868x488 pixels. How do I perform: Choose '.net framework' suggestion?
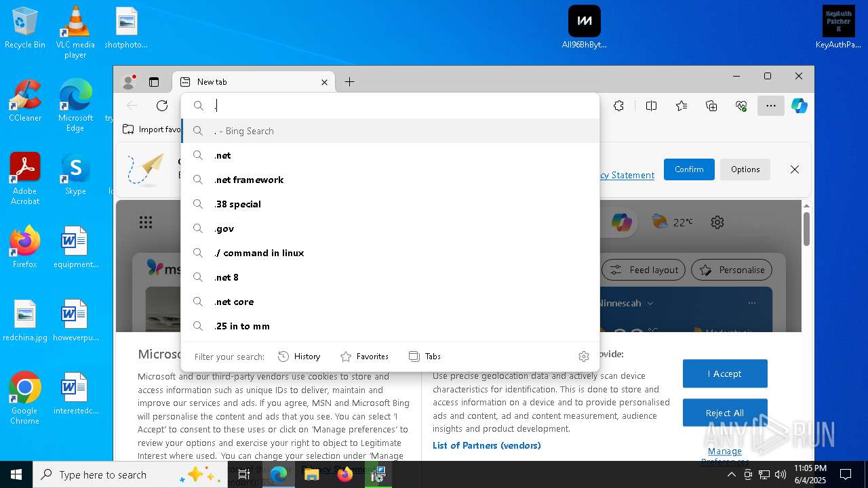coord(391,180)
